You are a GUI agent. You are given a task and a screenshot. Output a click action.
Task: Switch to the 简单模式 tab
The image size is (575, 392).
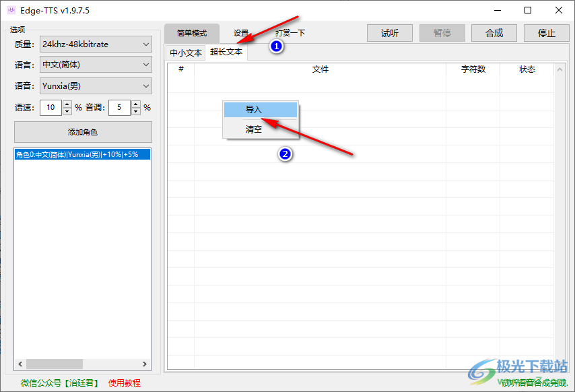[192, 34]
